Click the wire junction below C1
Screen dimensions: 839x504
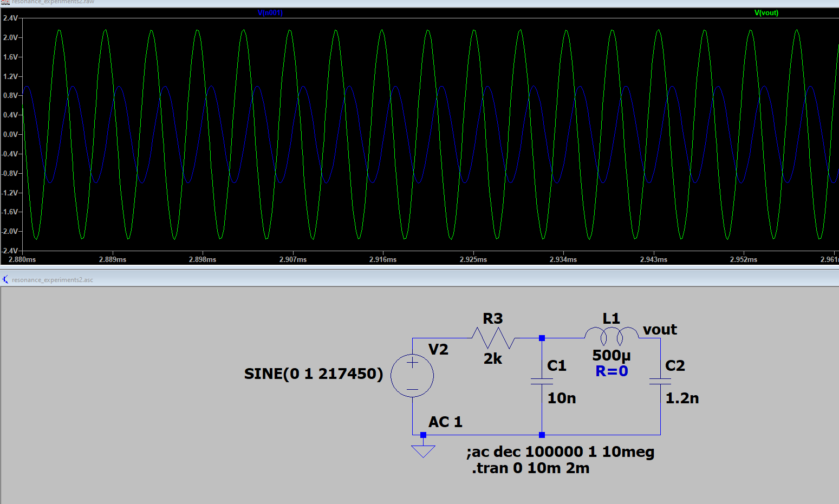coord(542,435)
